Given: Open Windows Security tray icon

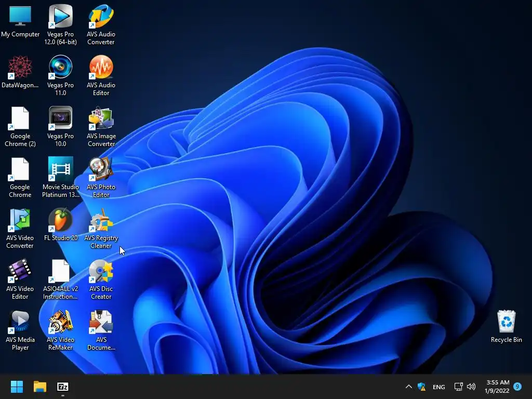Looking at the screenshot, I should pyautogui.click(x=421, y=387).
